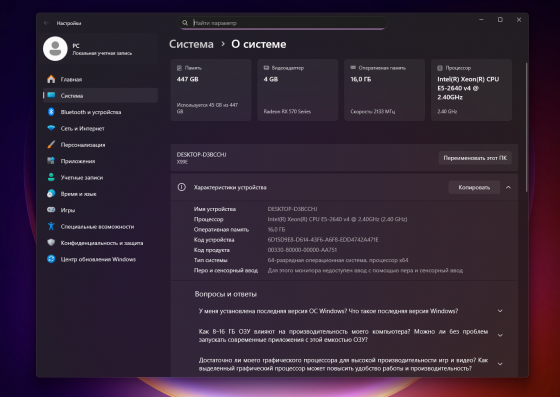This screenshot has height=397, width=560.
Task: Click the Конфиденциальность shield icon
Action: [51, 242]
